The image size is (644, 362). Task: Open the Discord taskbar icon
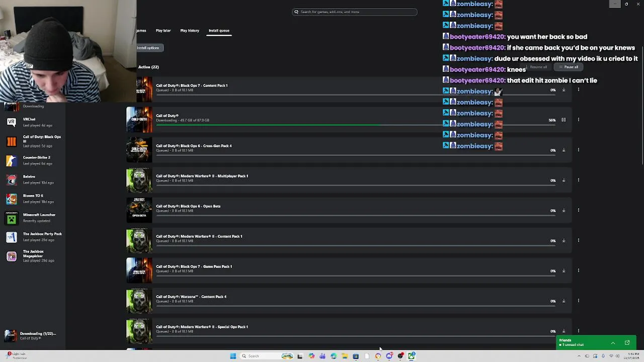pyautogui.click(x=389, y=356)
